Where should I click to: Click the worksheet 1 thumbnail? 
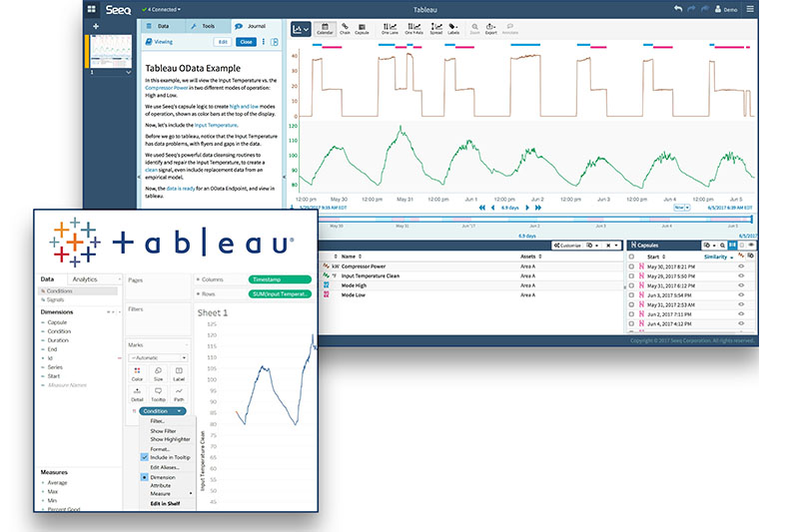tap(111, 51)
